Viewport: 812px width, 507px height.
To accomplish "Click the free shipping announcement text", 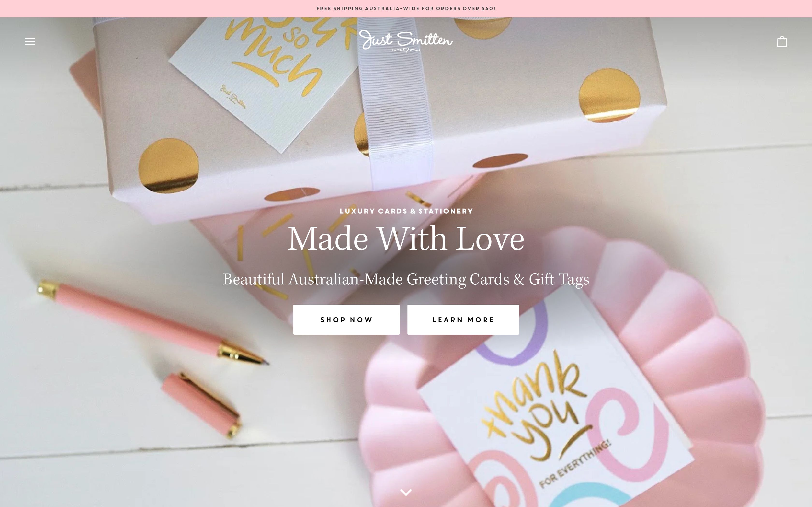I will click(x=406, y=8).
